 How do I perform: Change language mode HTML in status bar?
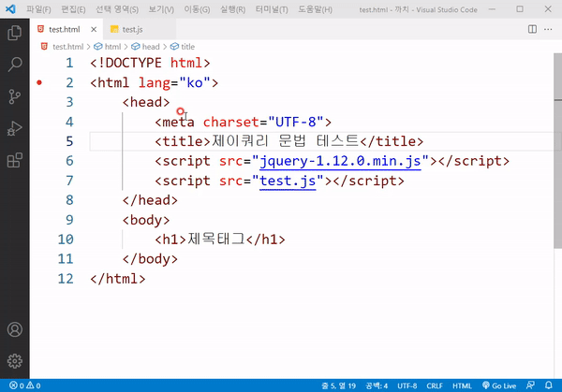(462, 385)
